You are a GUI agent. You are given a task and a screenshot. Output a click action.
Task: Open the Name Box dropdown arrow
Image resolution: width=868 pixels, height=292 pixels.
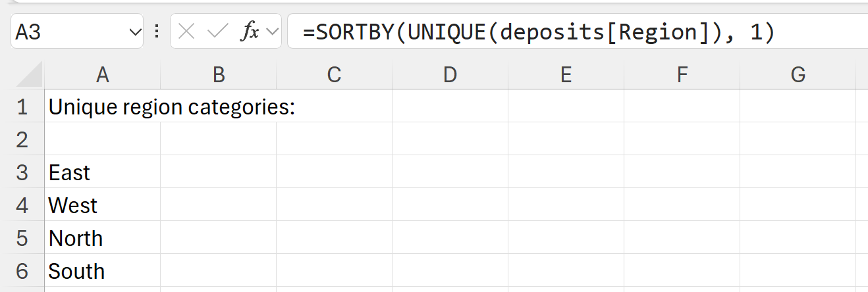click(x=135, y=32)
